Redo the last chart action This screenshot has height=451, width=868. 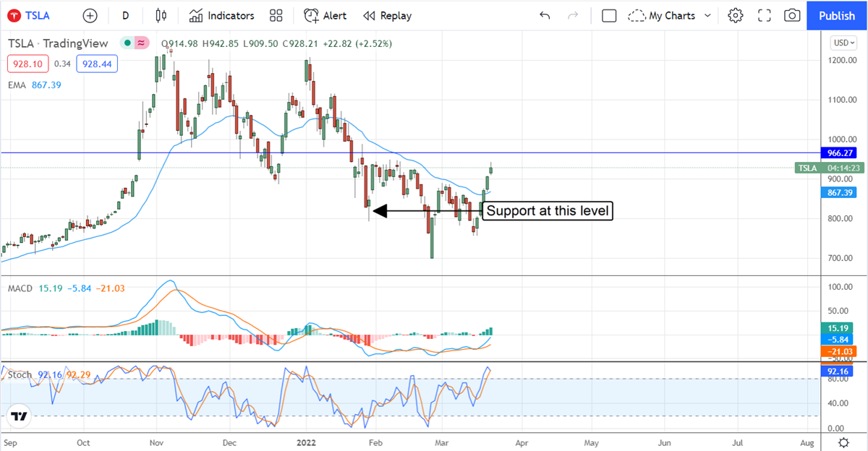[573, 15]
